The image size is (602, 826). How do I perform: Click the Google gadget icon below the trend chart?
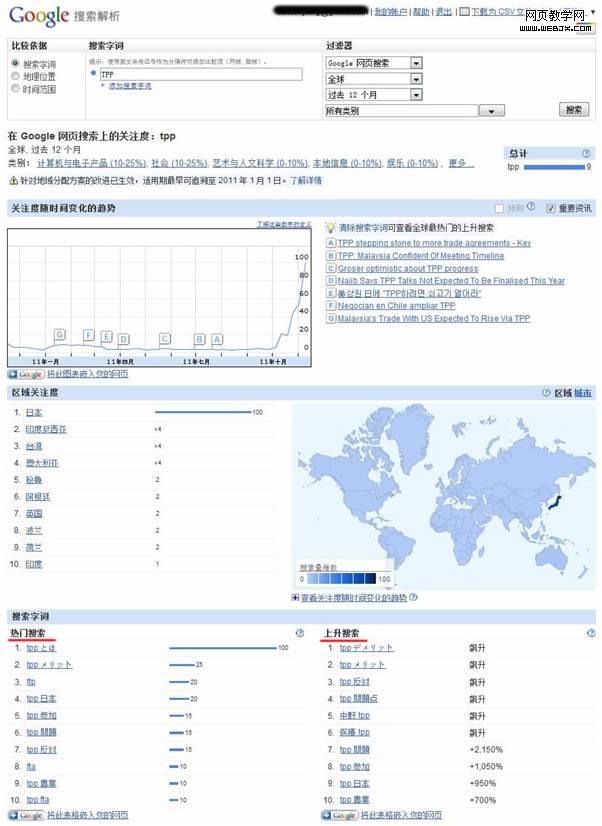pyautogui.click(x=25, y=374)
